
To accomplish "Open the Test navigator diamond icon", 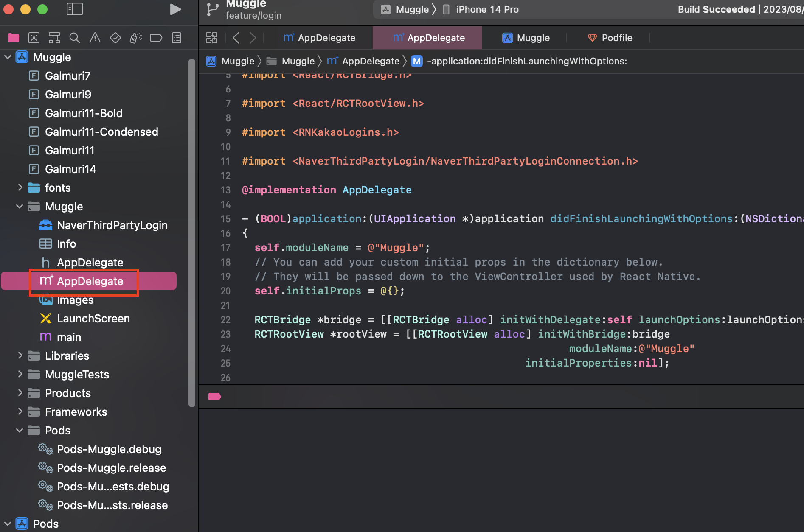I will pos(115,38).
